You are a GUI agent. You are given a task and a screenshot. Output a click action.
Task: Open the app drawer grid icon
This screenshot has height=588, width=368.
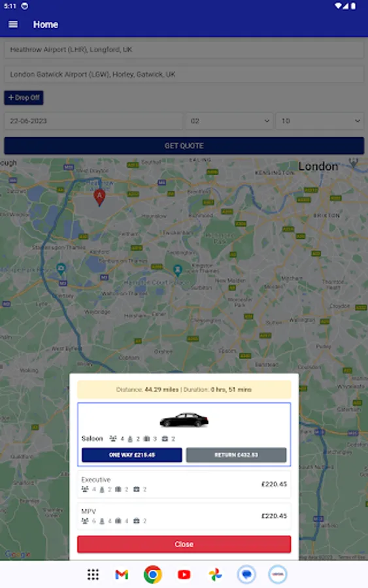tap(93, 574)
